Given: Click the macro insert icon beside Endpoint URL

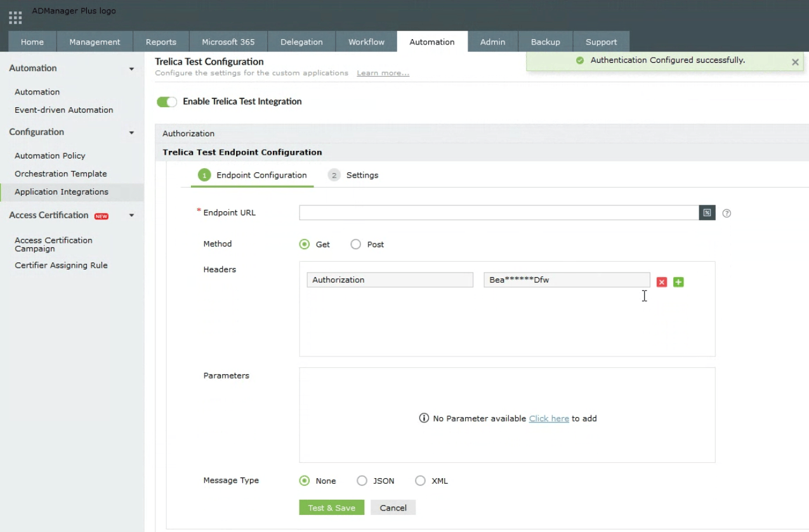Looking at the screenshot, I should 707,212.
